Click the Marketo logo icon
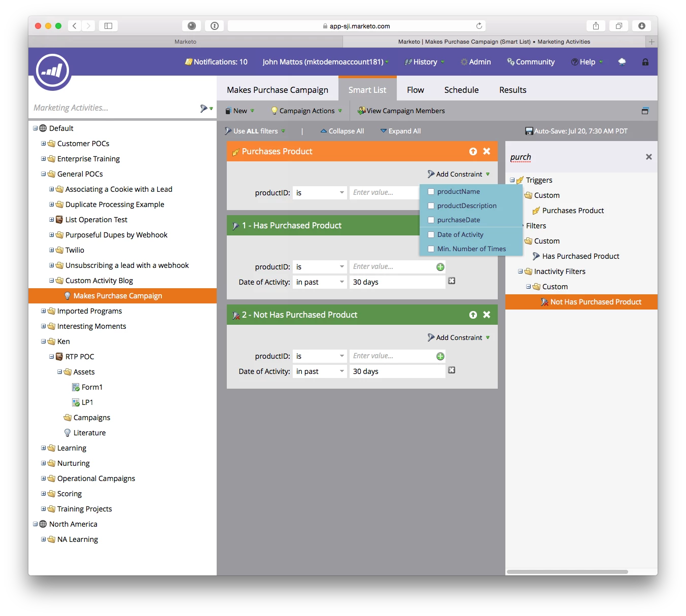The image size is (686, 616). pos(52,72)
